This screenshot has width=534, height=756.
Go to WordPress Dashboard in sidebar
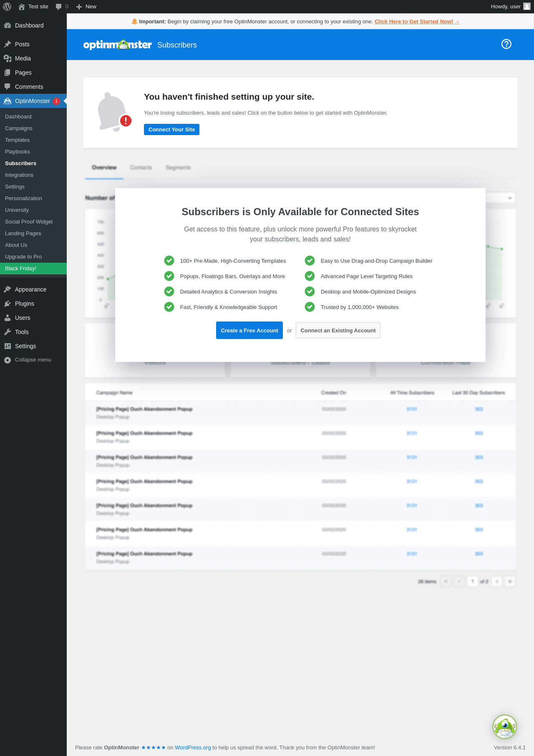tap(33, 25)
